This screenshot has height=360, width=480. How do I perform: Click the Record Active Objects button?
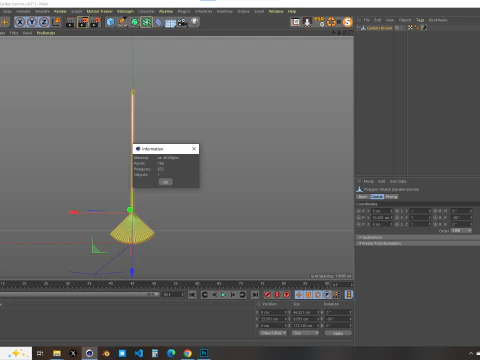tap(267, 295)
